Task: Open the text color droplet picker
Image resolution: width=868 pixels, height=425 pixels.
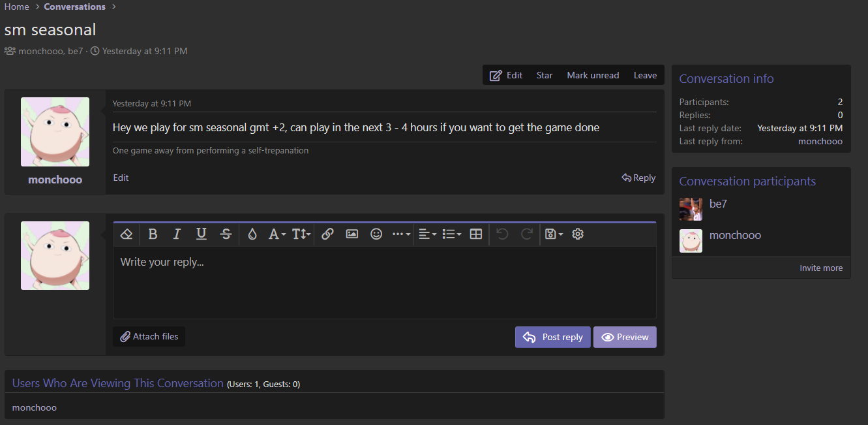Action: coord(252,234)
